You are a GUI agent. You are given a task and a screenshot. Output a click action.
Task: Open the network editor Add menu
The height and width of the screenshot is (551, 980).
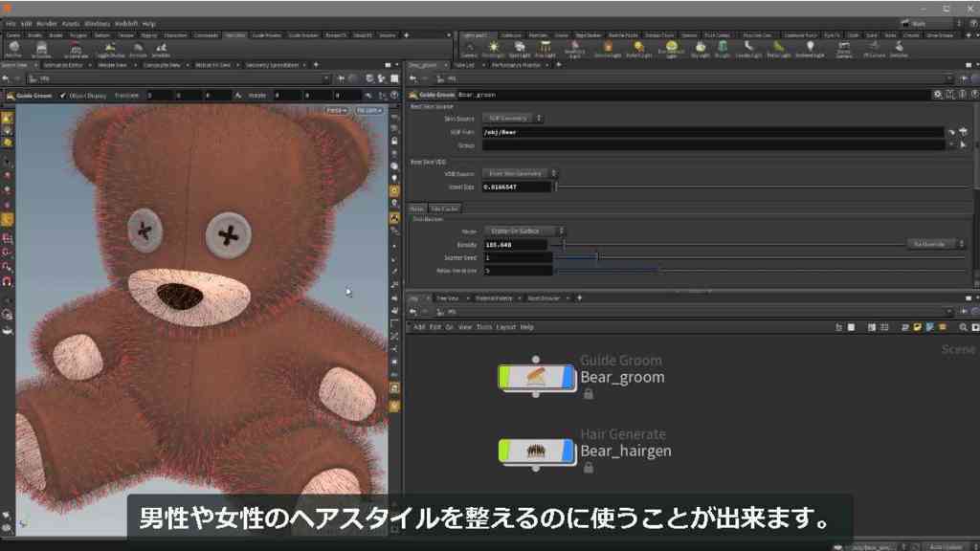[x=419, y=327]
